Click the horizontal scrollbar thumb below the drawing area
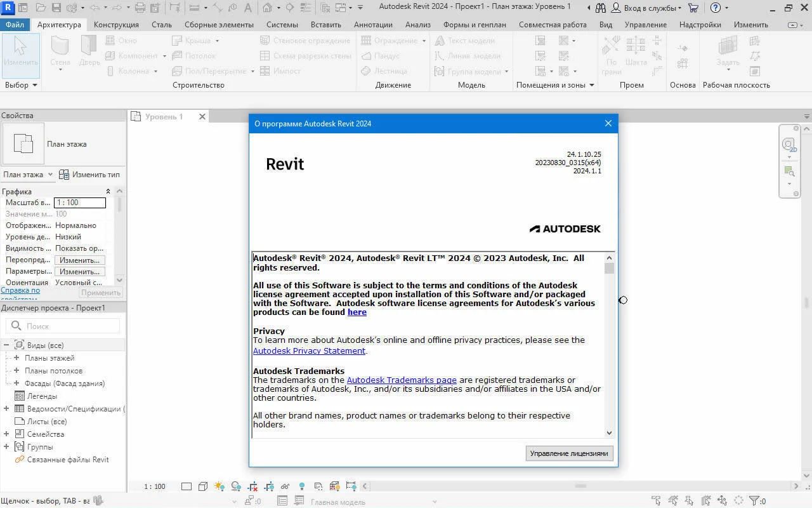 click(580, 486)
